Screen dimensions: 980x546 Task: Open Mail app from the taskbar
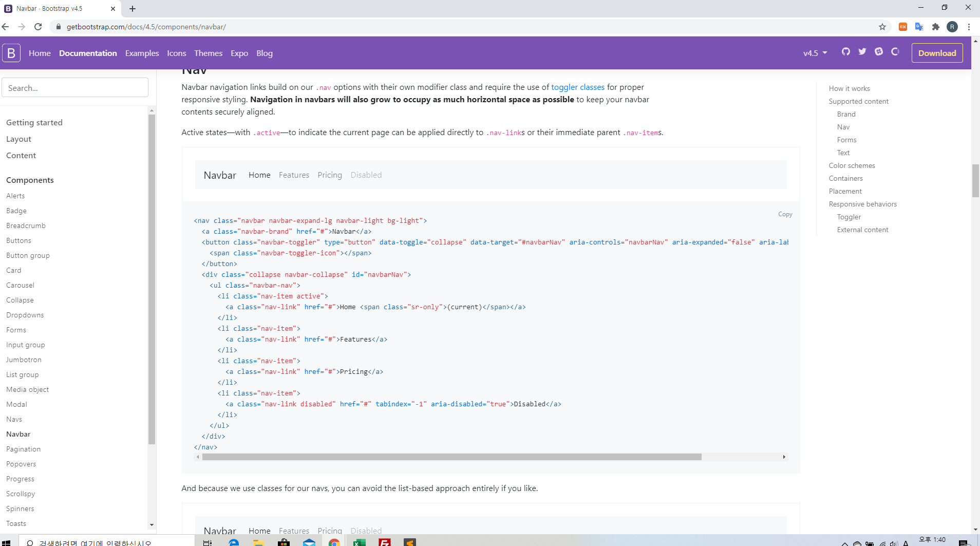tap(309, 542)
